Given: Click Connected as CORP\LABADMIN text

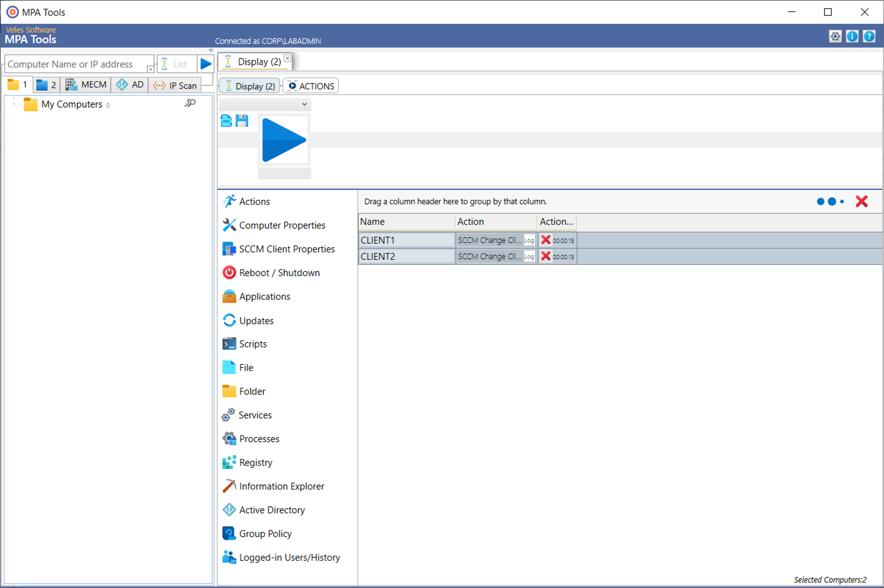Looking at the screenshot, I should click(x=268, y=41).
